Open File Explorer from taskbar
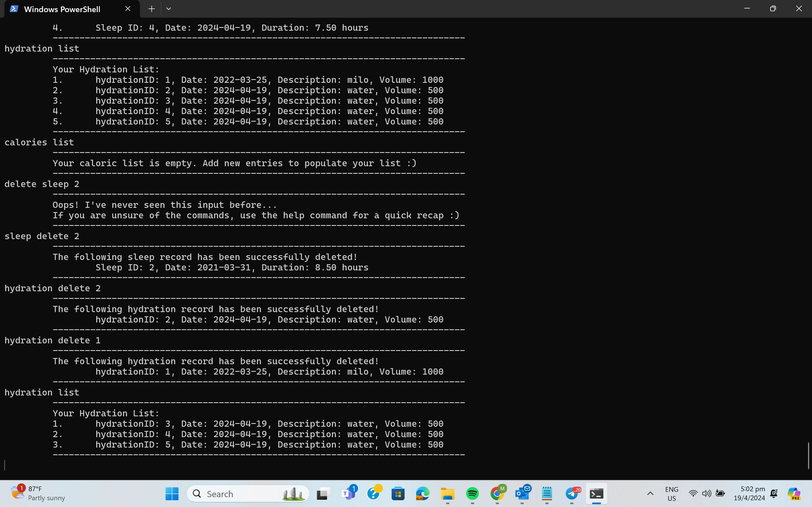The image size is (812, 507). (447, 493)
